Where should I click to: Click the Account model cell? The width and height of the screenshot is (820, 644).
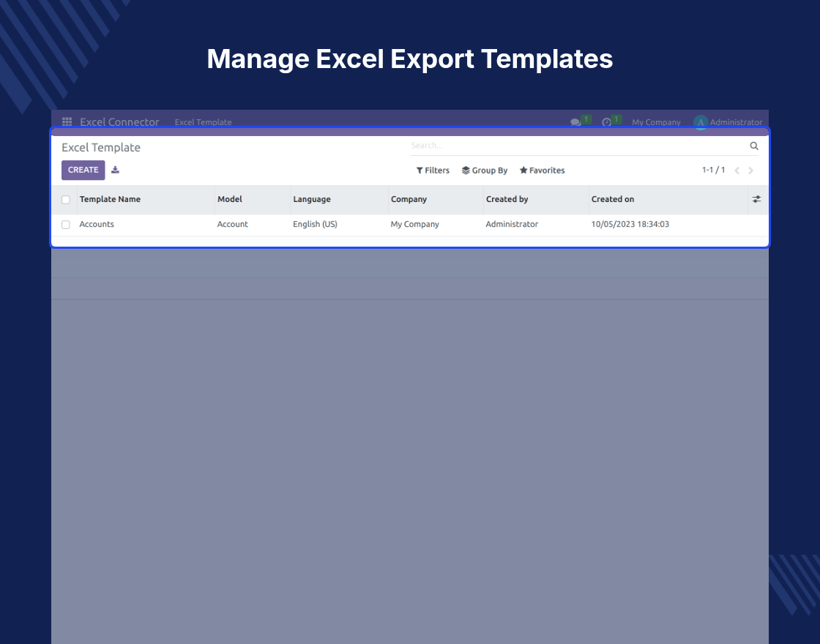click(233, 224)
